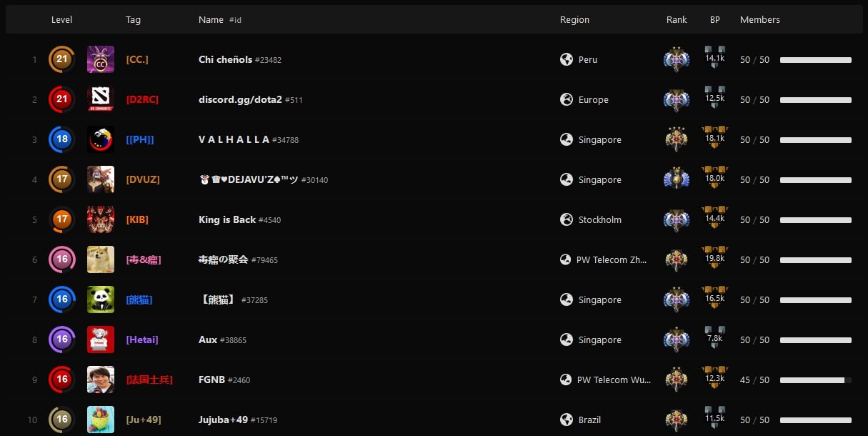
Task: Click the [DVUZ] guild tag
Action: pyautogui.click(x=143, y=179)
